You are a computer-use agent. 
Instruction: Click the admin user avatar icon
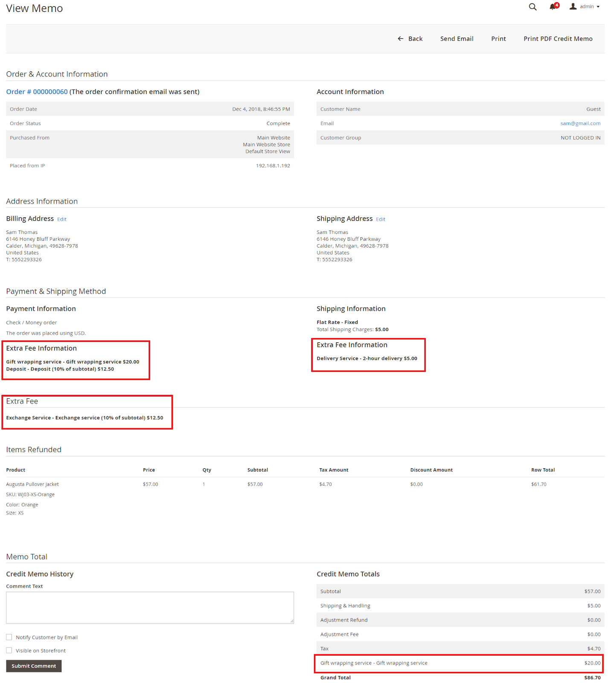573,6
